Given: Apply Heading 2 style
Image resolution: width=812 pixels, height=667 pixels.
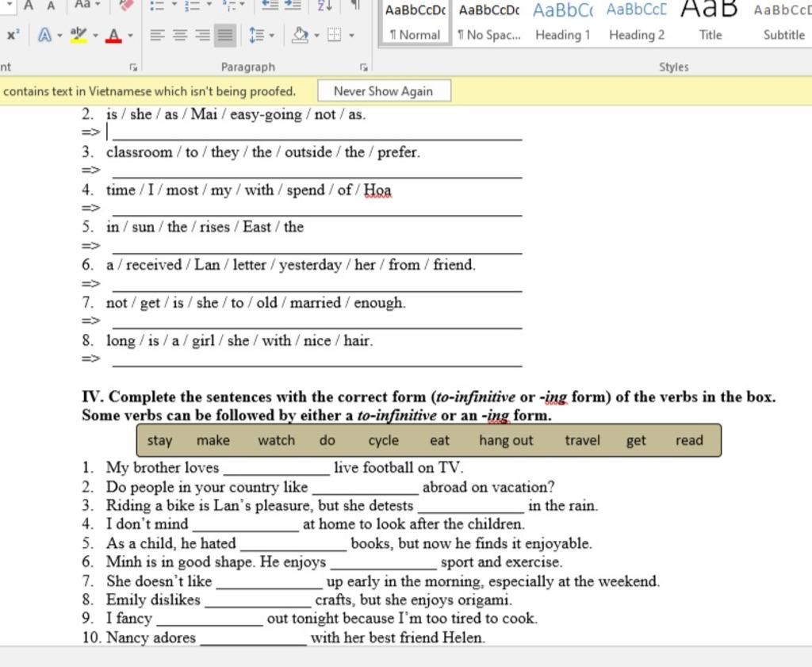Looking at the screenshot, I should [637, 22].
